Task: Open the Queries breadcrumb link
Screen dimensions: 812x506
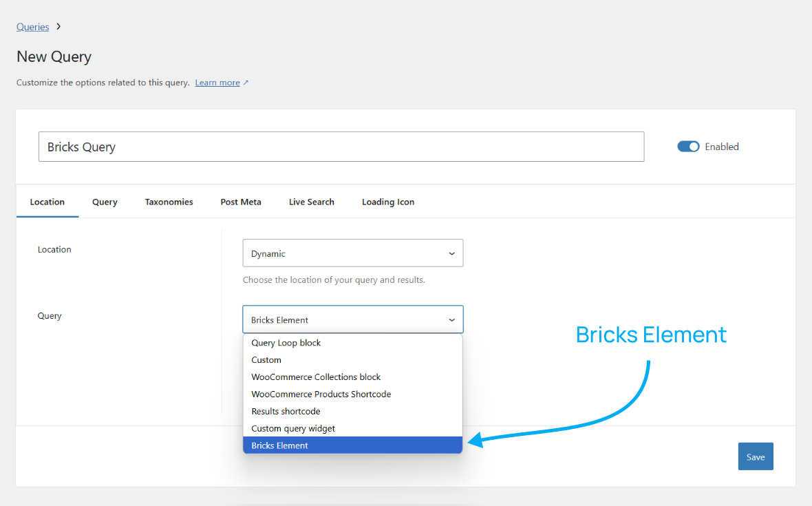Action: tap(32, 27)
